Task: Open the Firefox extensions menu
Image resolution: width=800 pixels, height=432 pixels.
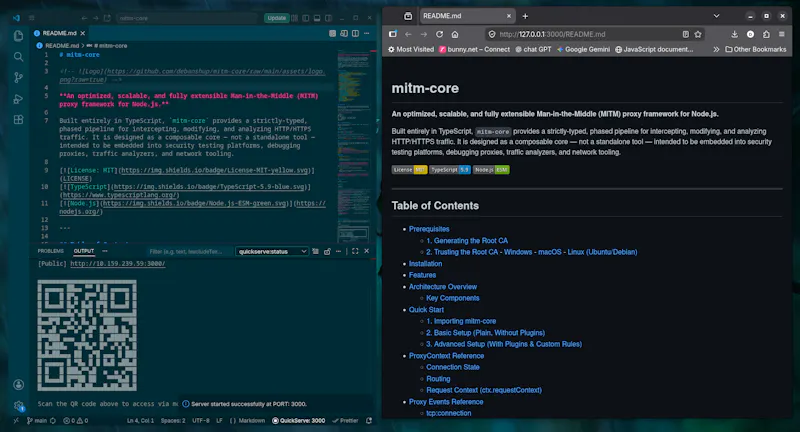Action: click(766, 34)
